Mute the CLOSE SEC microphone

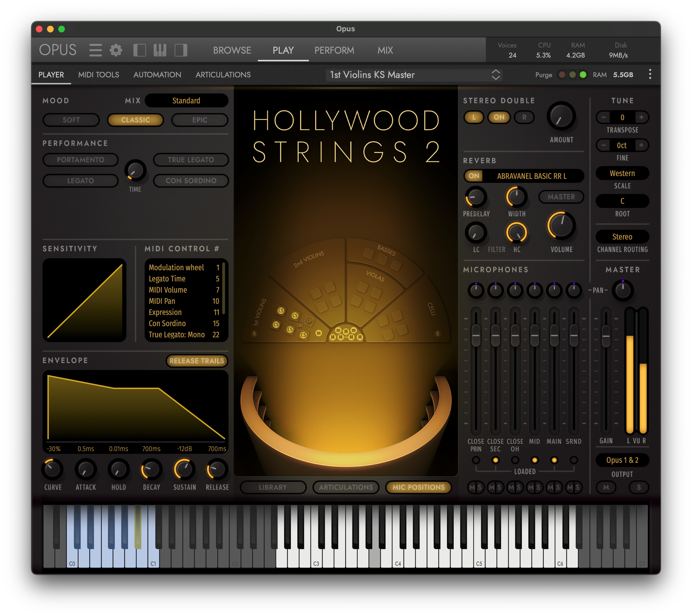point(491,487)
